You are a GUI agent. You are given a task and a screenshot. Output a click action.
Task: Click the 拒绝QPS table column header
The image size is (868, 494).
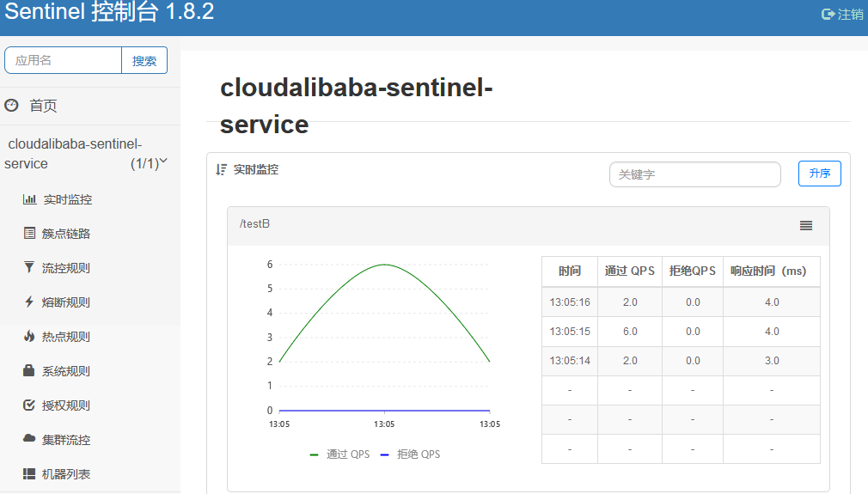click(x=693, y=271)
